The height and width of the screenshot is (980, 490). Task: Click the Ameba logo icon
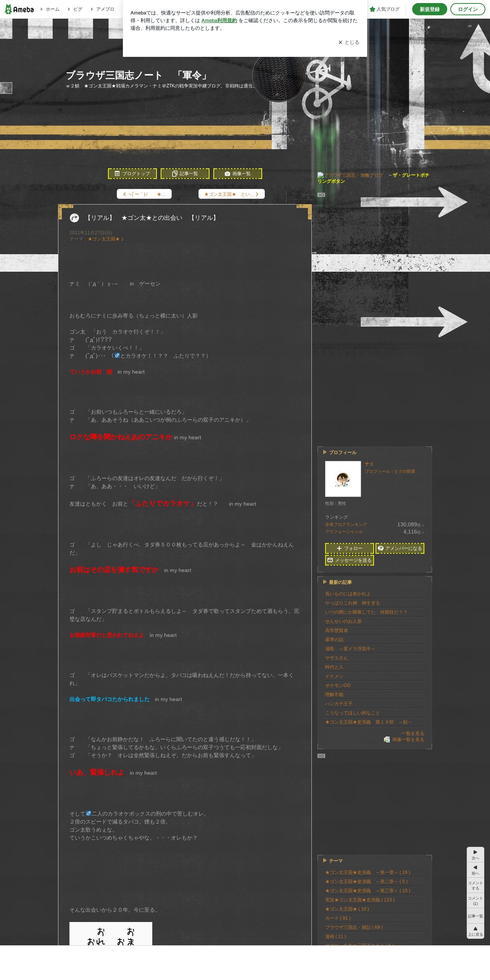click(19, 9)
